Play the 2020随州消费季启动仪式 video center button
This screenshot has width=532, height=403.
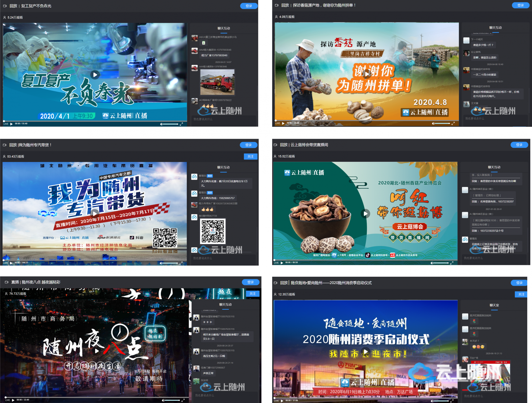[x=366, y=352]
